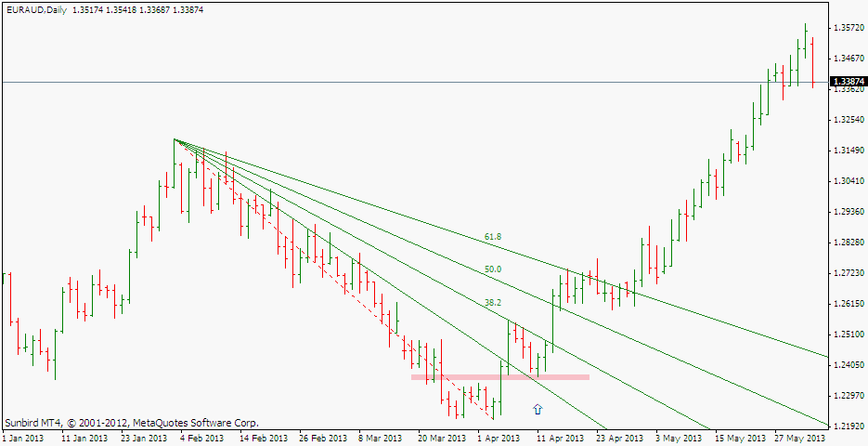Select the 1.27230 price axis label
This screenshot has height=446, width=868.
click(844, 273)
